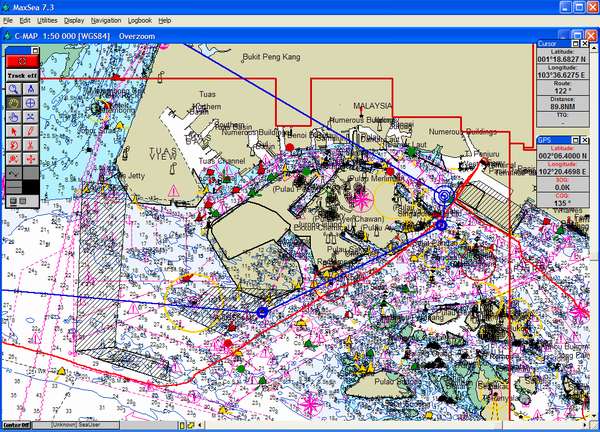Collapse the Cursor panel
The width and height of the screenshot is (600, 432).
(576, 44)
